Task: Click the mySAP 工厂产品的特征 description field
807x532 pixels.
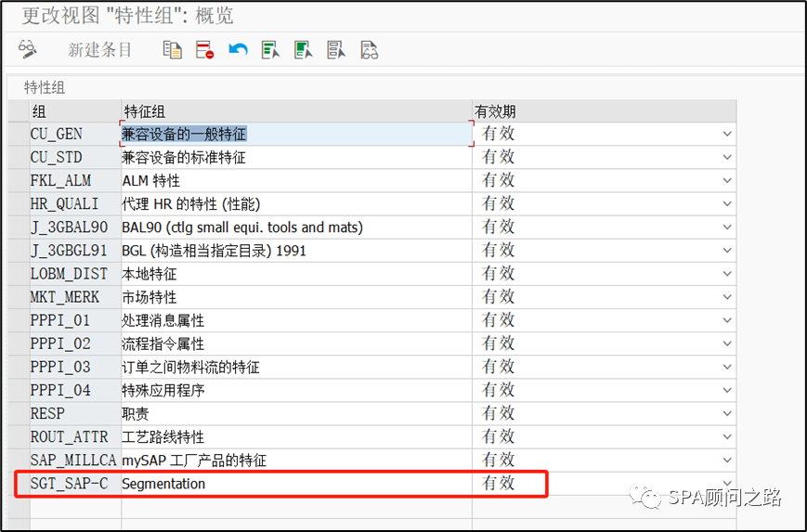Action: (296, 460)
